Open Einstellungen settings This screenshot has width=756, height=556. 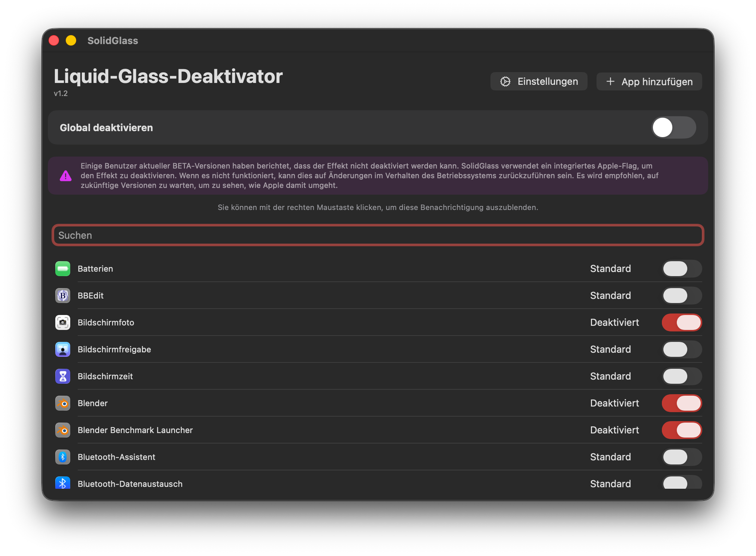coord(539,81)
